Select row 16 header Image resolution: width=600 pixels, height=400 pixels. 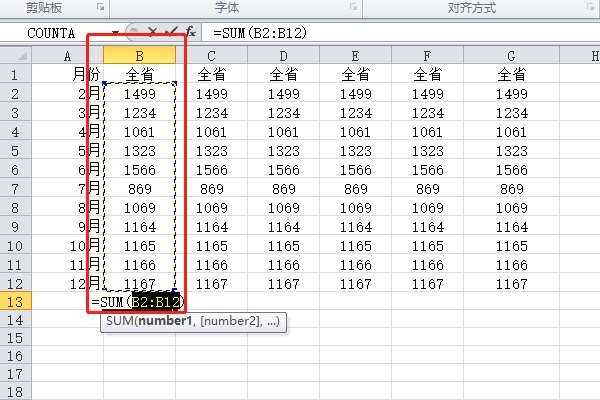coord(15,356)
